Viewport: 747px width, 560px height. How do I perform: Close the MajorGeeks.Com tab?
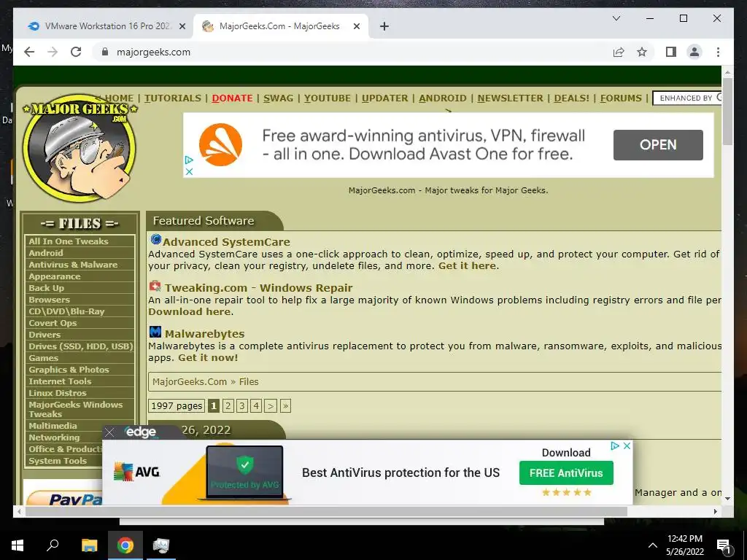click(356, 27)
